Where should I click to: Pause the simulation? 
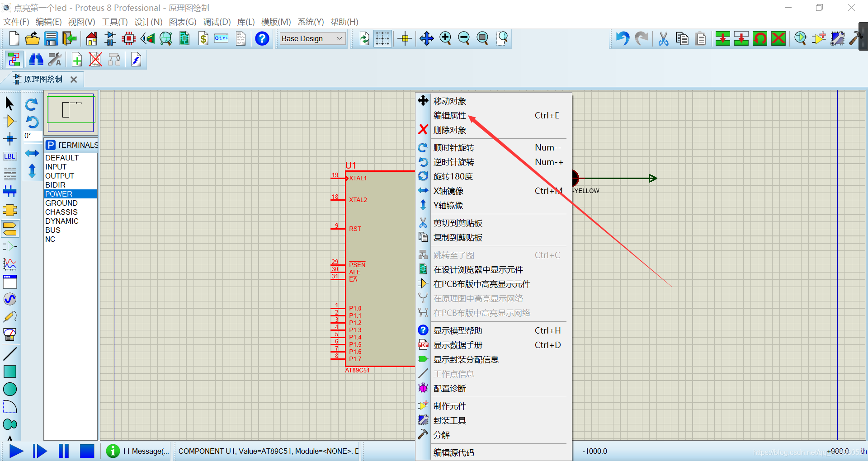[63, 451]
